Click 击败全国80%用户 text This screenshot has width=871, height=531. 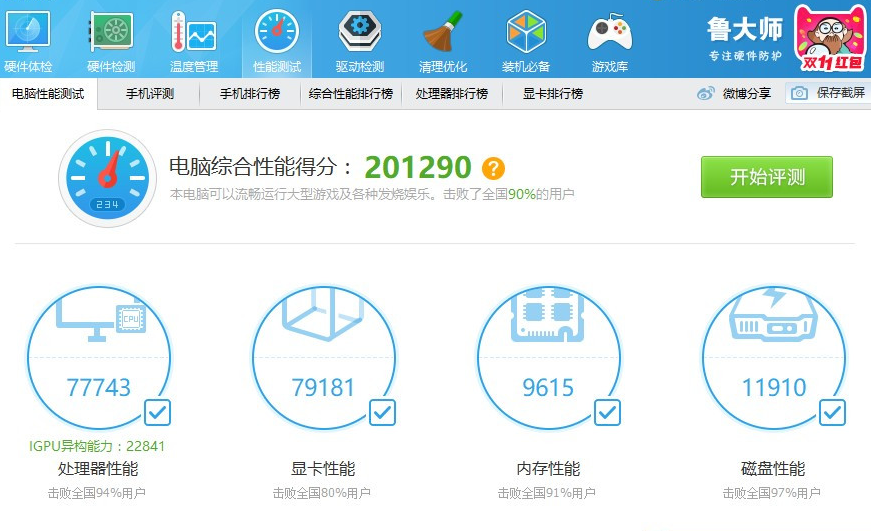pos(322,493)
